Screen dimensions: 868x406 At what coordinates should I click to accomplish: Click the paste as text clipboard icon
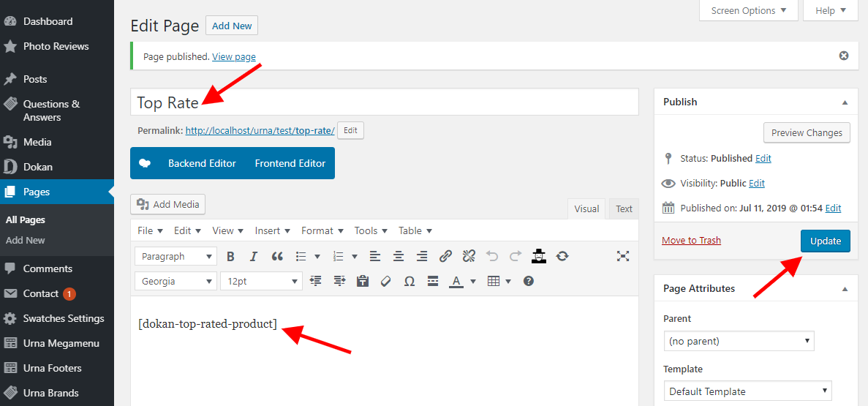point(363,282)
